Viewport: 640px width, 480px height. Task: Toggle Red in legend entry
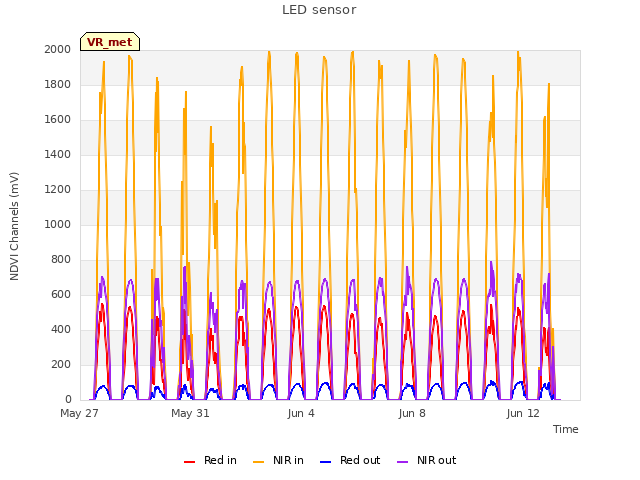pos(210,460)
